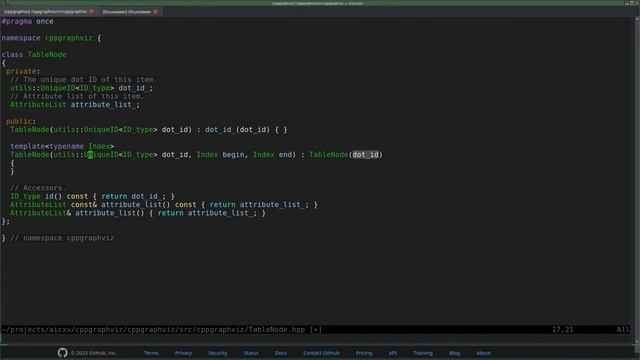Viewport: 640px width, 360px height.
Task: Click the '// Accessors.' comment
Action: coord(38,188)
